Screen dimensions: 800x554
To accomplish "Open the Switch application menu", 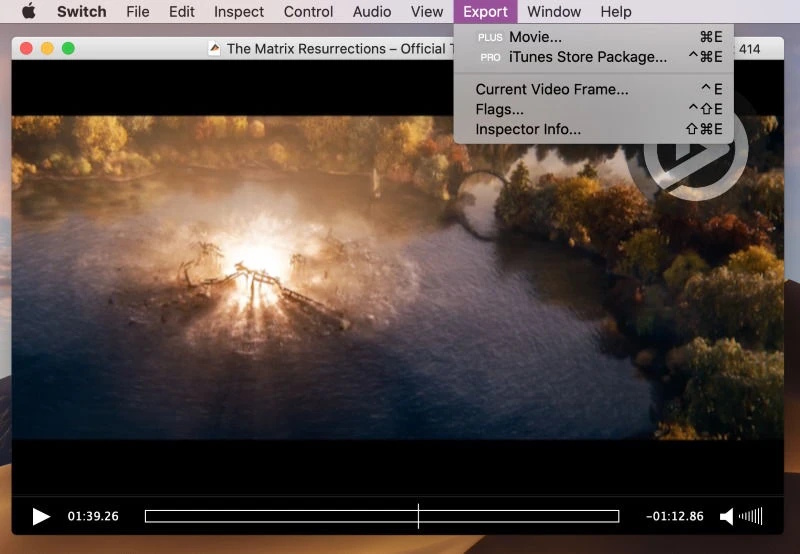I will point(82,11).
